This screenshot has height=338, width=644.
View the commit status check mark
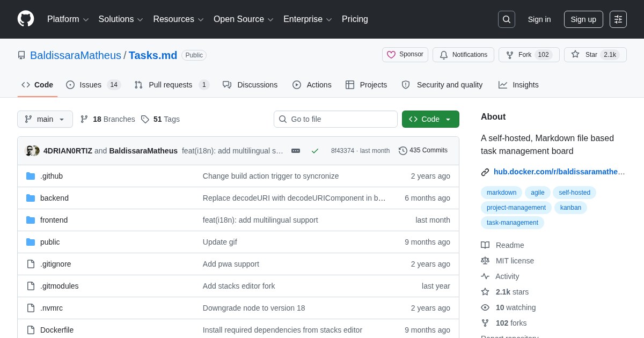pos(315,151)
